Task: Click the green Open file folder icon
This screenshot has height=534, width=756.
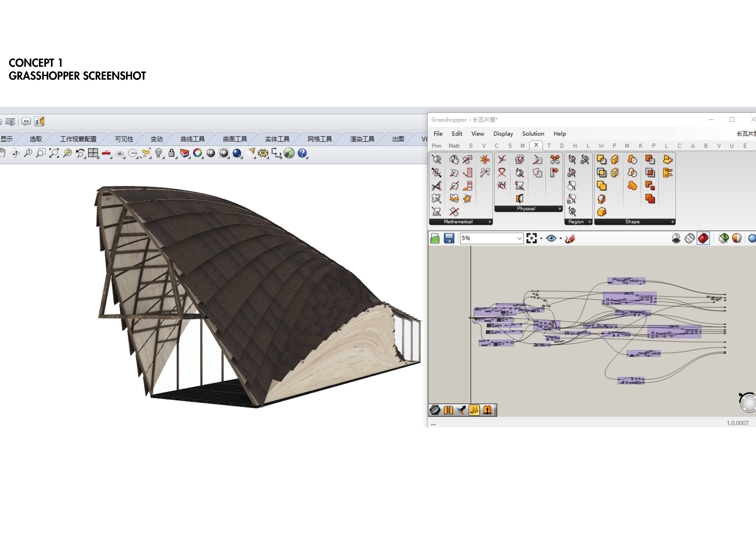Action: point(435,238)
